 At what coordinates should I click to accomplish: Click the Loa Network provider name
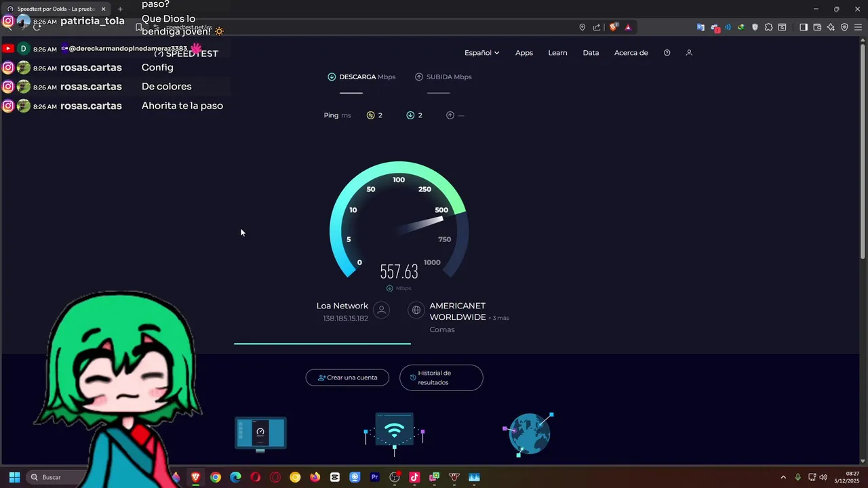pyautogui.click(x=342, y=306)
